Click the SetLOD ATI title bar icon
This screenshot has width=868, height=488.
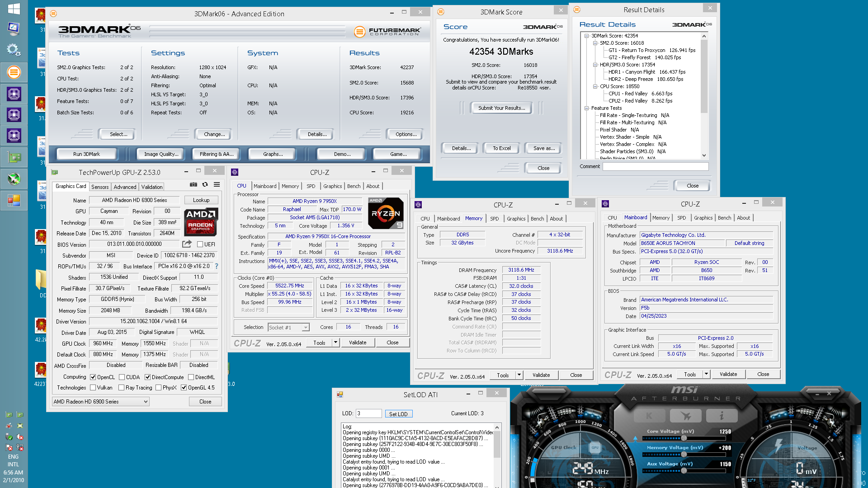tap(340, 394)
